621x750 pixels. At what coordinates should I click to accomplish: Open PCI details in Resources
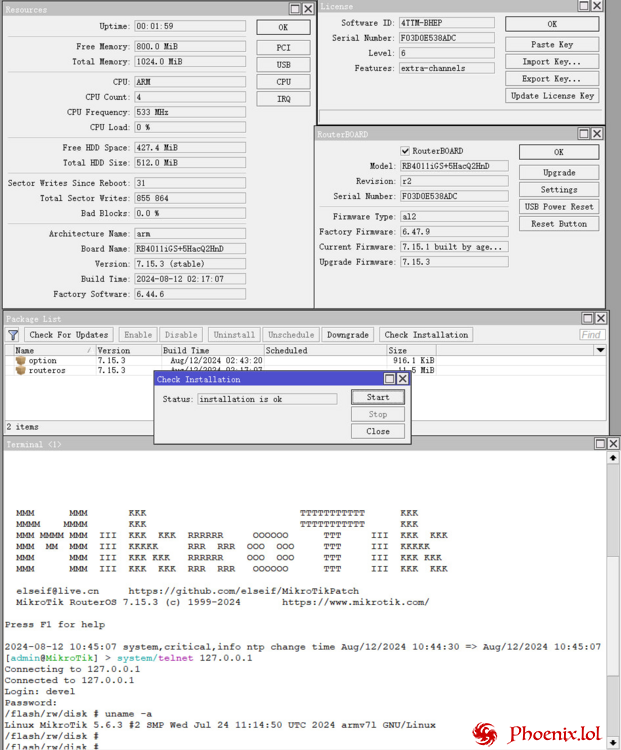pos(283,47)
